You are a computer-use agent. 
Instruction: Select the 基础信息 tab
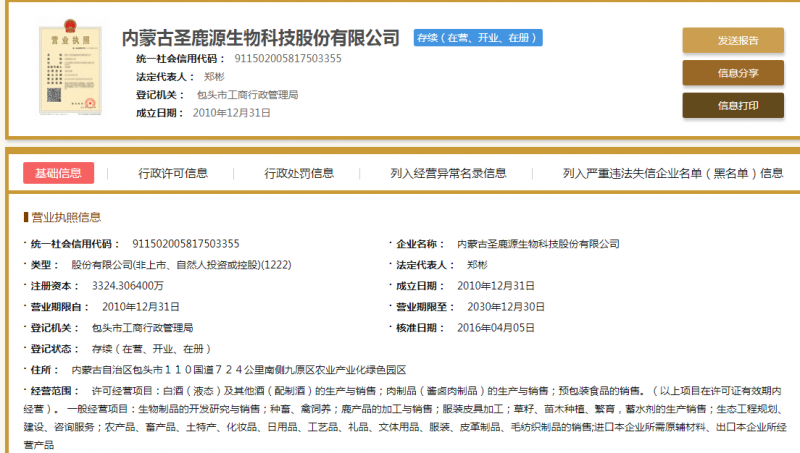point(58,173)
